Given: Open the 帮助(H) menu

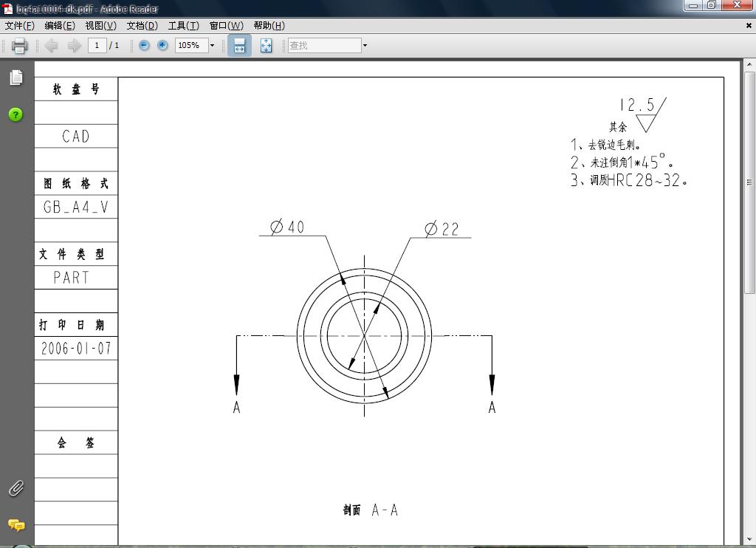Looking at the screenshot, I should (269, 26).
